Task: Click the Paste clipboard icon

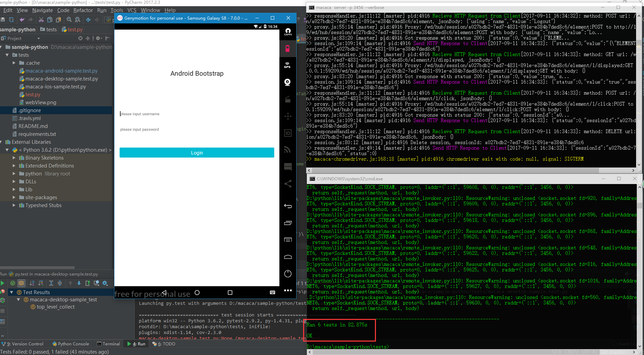Action: coord(58,20)
